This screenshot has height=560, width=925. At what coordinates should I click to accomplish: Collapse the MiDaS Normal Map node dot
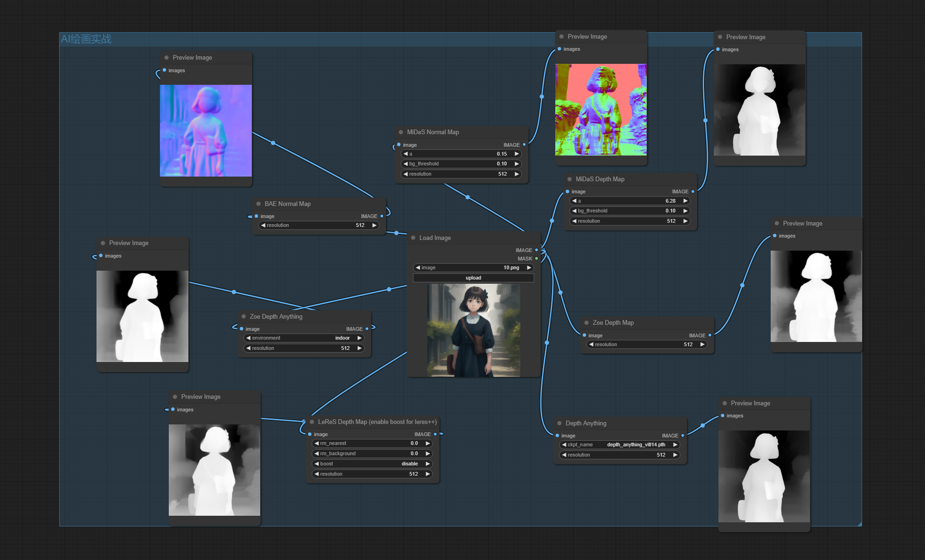(401, 132)
